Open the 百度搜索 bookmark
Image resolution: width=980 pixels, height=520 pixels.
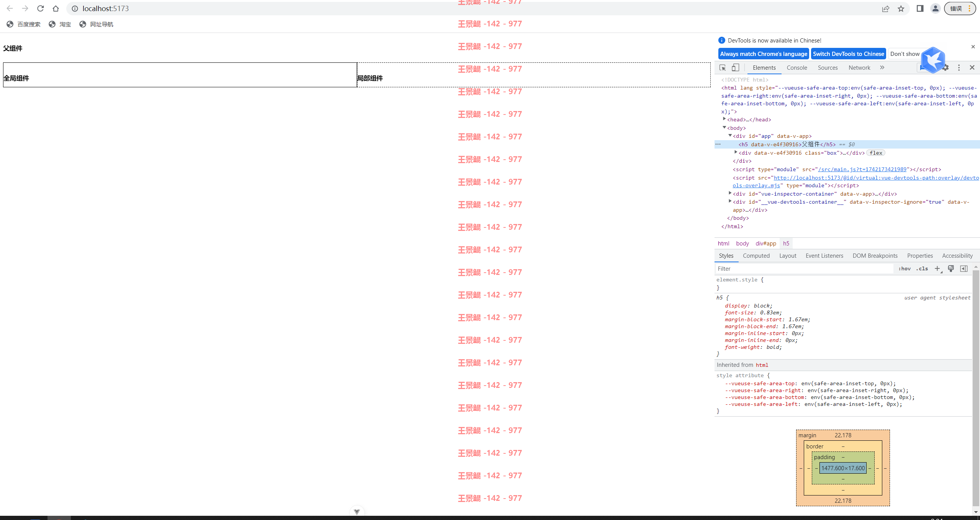click(23, 24)
